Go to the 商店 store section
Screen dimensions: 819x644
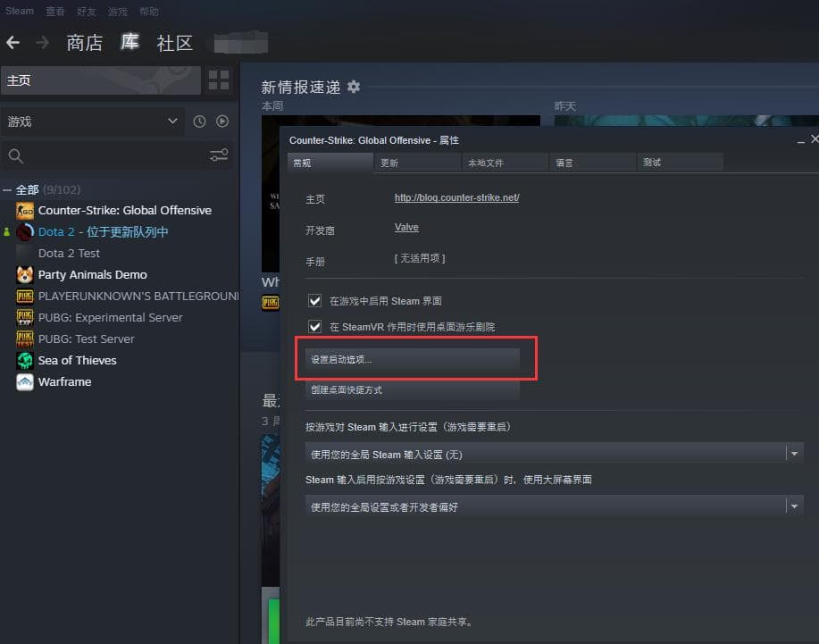85,43
